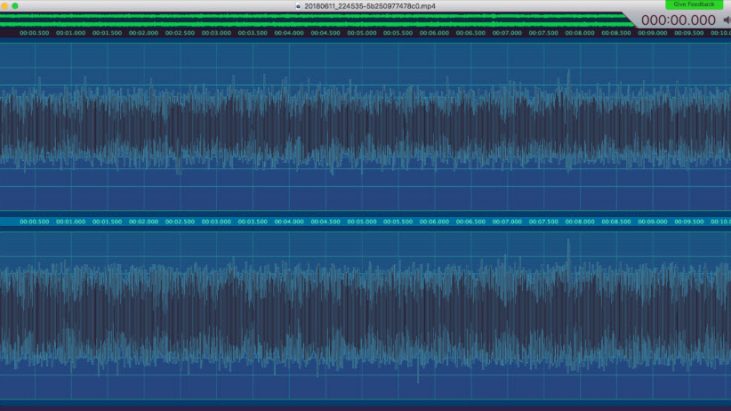Click 00:01.500 on the upper channel ruler

coord(107,33)
